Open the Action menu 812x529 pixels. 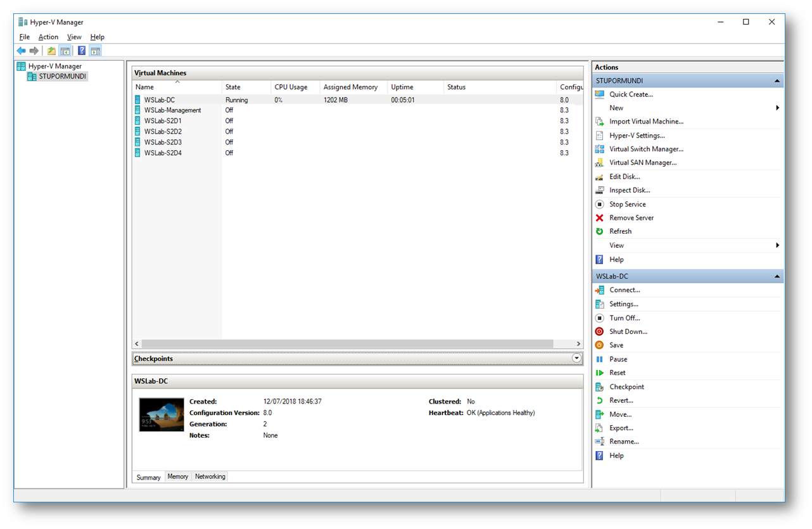(48, 37)
